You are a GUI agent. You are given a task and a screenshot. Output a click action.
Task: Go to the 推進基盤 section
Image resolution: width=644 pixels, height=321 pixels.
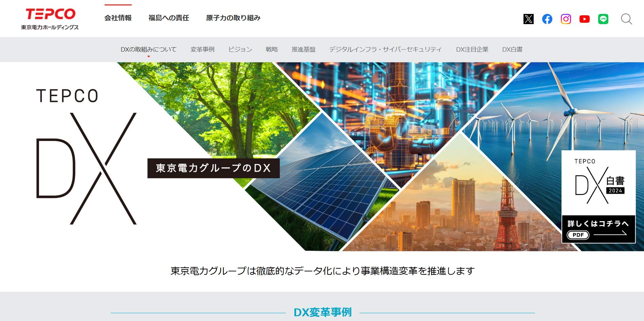[x=303, y=50]
